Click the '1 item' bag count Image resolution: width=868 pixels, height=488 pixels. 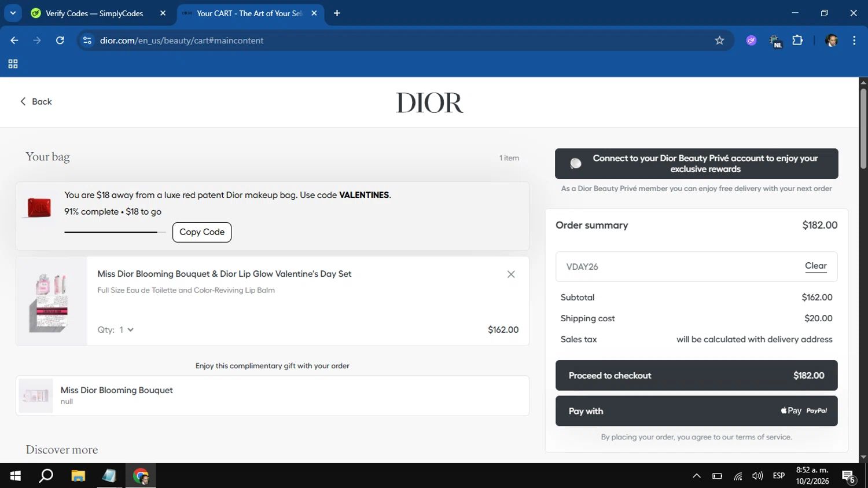509,158
